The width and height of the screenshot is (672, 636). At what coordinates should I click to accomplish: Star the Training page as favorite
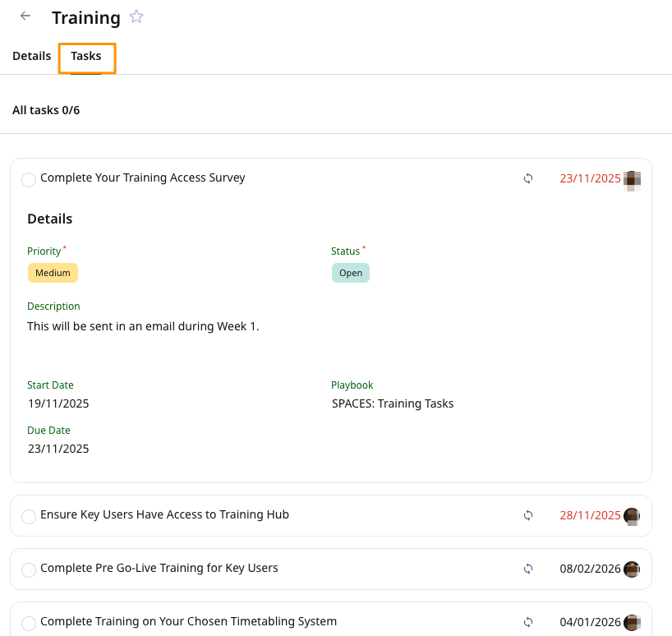point(136,16)
